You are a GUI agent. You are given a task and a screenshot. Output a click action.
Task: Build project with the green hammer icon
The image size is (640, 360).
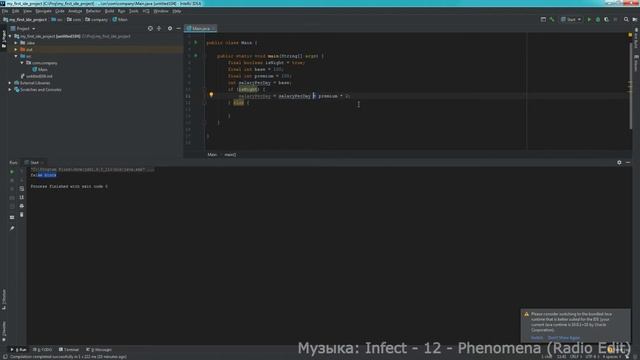pos(552,20)
